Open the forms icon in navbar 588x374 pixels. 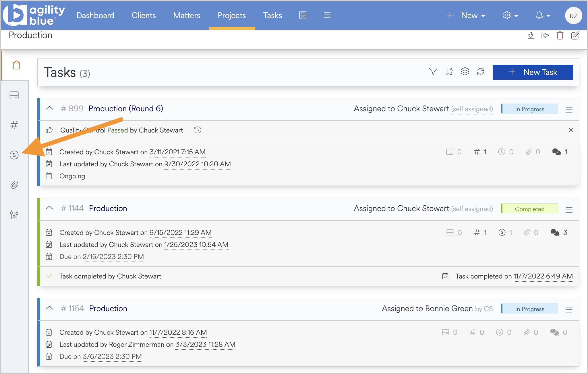[303, 15]
